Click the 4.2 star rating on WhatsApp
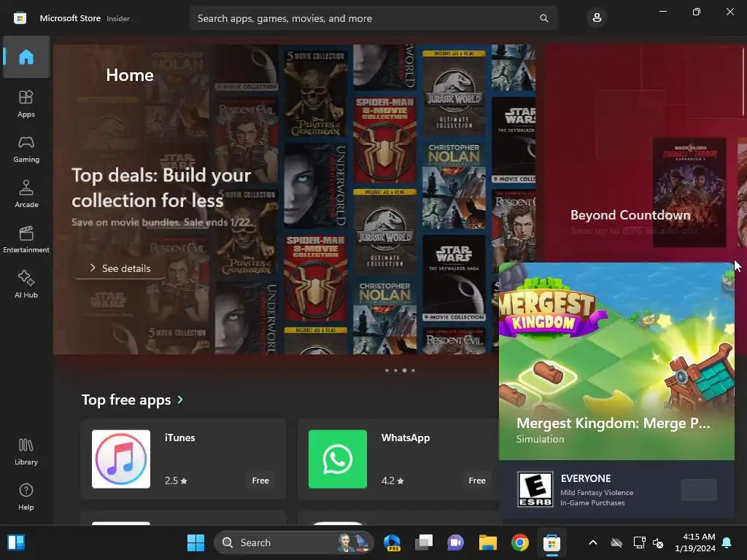The height and width of the screenshot is (560, 747). point(392,481)
